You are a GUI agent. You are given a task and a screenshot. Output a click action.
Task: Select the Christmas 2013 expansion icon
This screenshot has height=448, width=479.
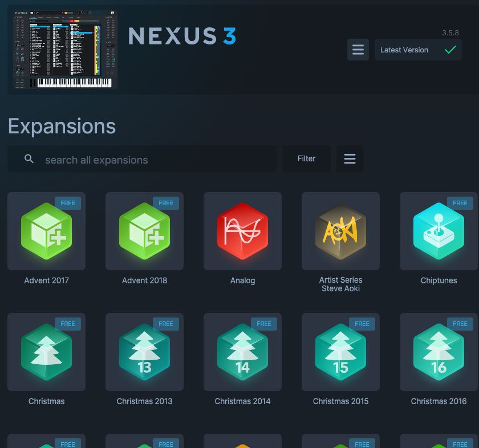[144, 352]
